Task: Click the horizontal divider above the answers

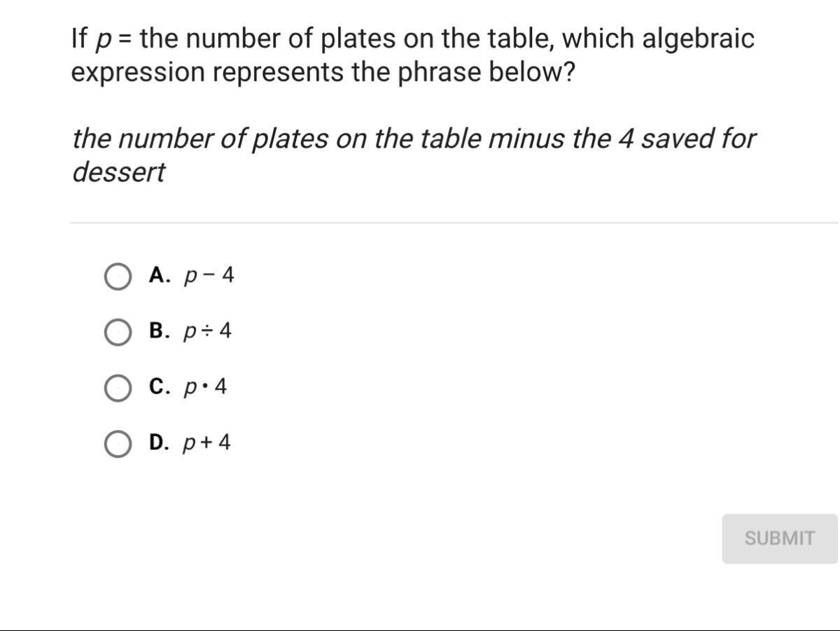Action: pos(454,223)
